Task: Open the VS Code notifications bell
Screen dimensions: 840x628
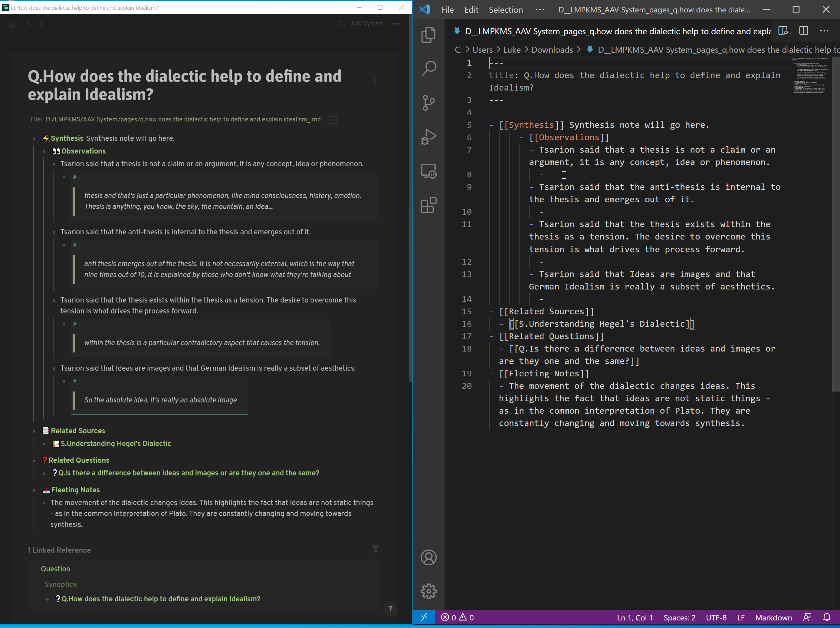Action: pos(826,617)
